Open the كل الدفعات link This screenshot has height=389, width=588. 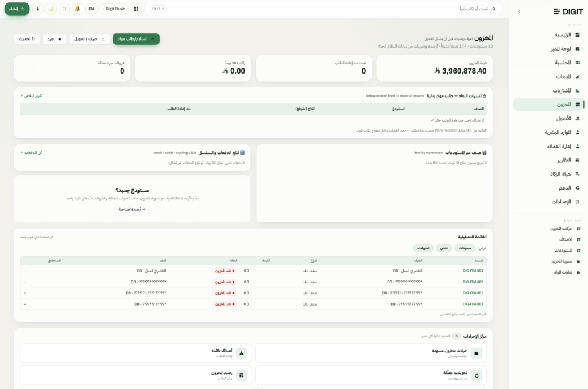[x=32, y=153]
